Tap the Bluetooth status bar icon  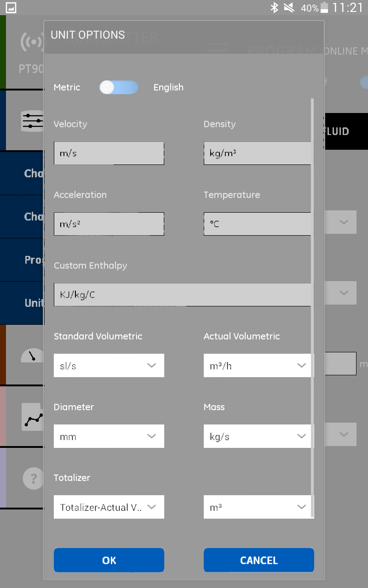click(274, 8)
